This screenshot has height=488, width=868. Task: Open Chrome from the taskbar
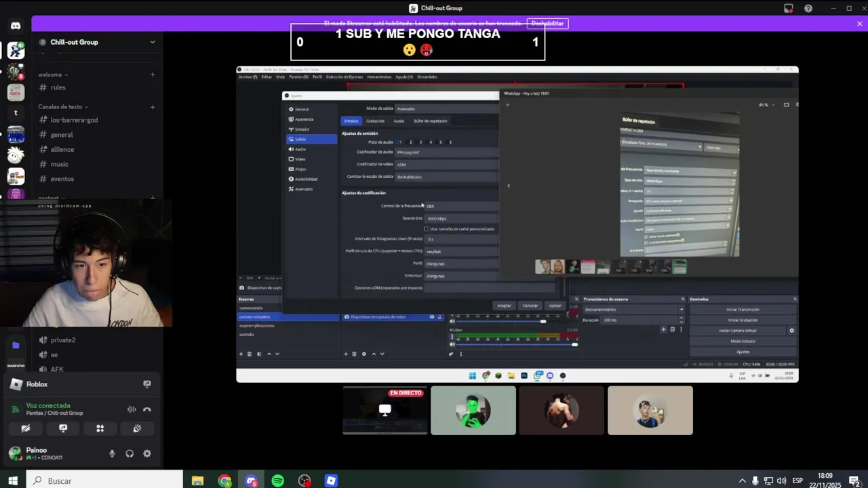click(x=224, y=481)
